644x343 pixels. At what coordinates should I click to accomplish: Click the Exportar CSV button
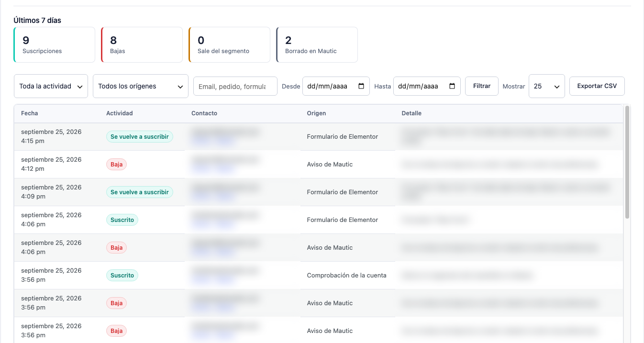pyautogui.click(x=597, y=86)
